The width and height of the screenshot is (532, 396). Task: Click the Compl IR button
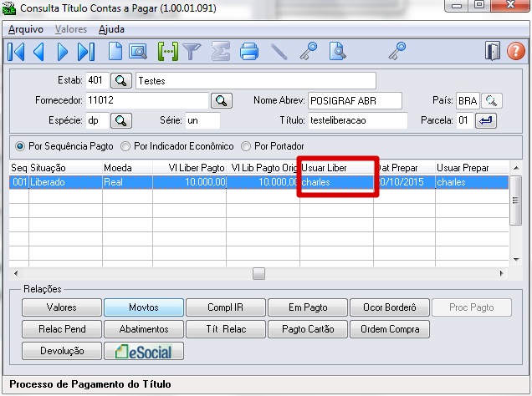coord(226,307)
